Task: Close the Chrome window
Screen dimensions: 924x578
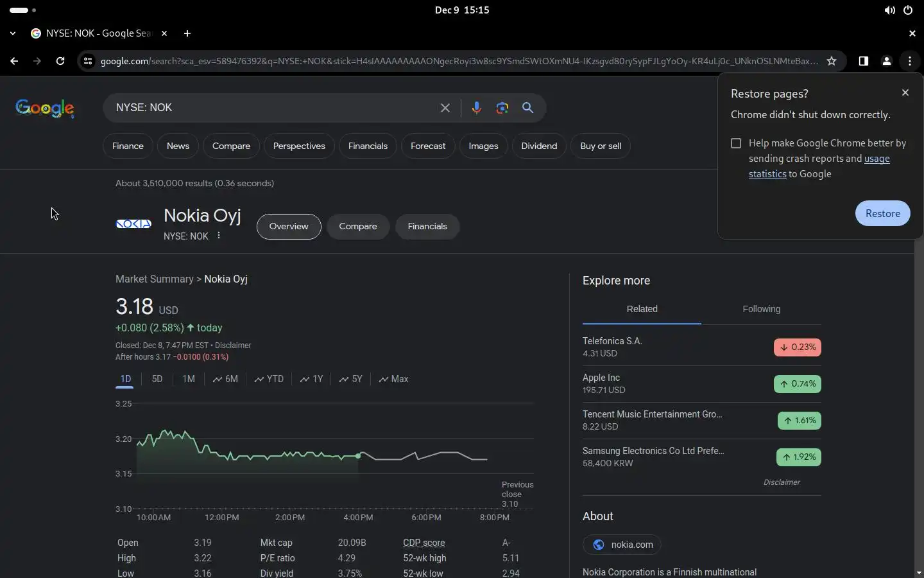Action: (x=912, y=33)
